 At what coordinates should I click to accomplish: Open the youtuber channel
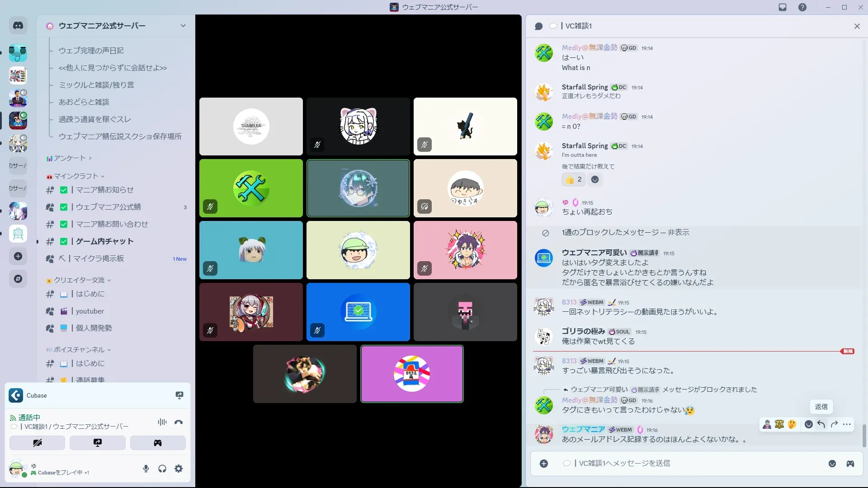coord(90,311)
